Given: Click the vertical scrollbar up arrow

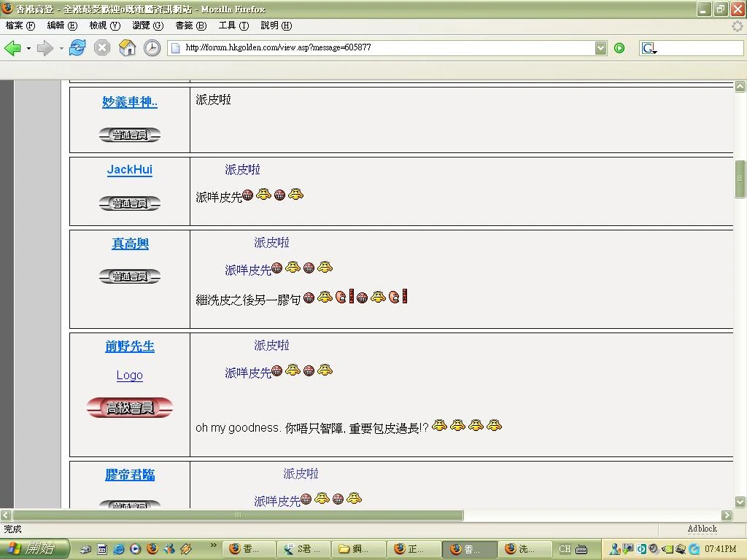Looking at the screenshot, I should pos(740,86).
